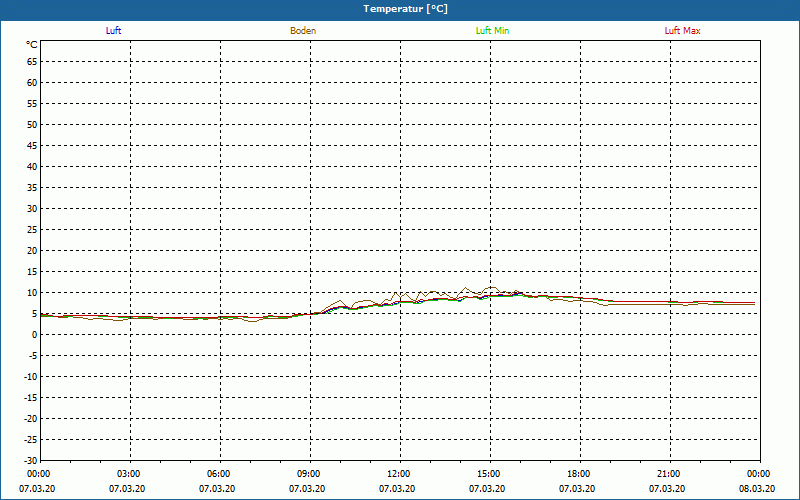This screenshot has width=800, height=500.
Task: Click the 60 y-axis value
Action: point(32,83)
